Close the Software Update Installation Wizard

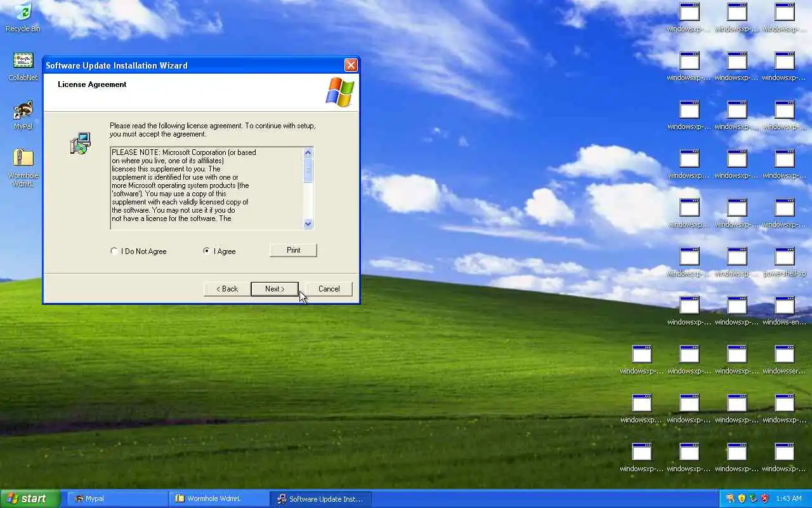[x=351, y=65]
